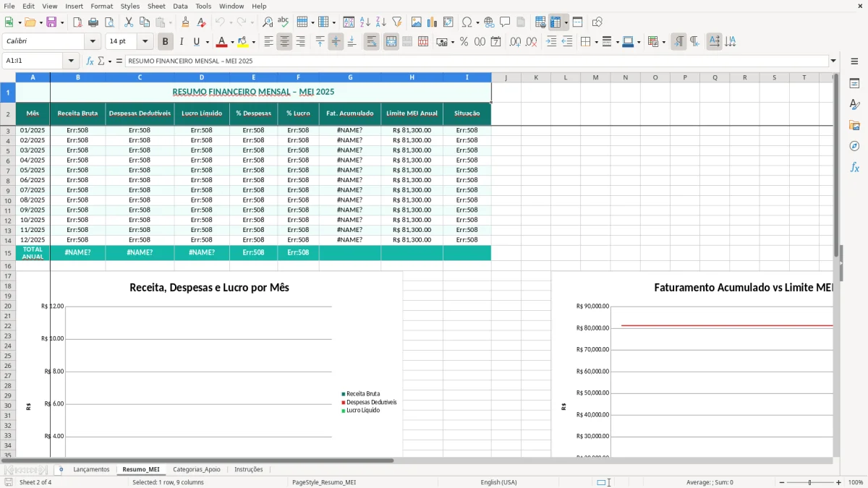
Task: Click the Insert Image icon
Action: pyautogui.click(x=417, y=22)
